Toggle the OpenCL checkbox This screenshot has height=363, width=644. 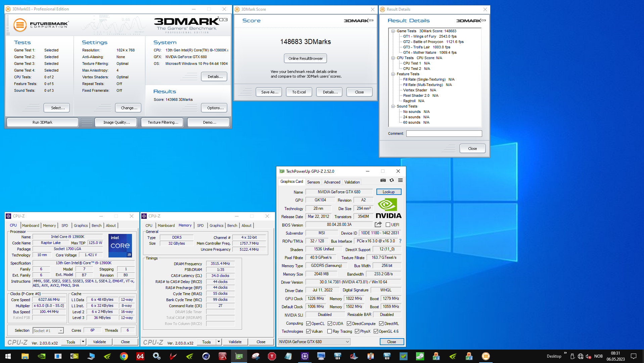(308, 324)
